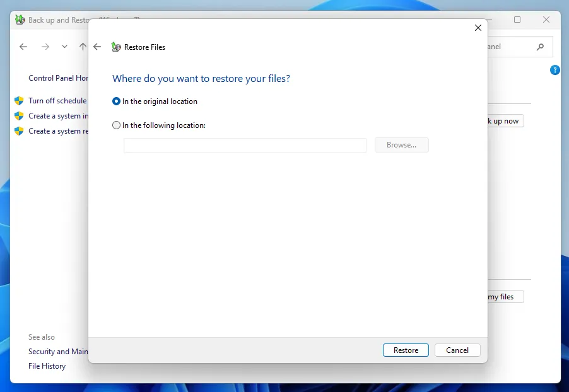
Task: Open the Security and Maintenance link
Action: click(x=58, y=352)
